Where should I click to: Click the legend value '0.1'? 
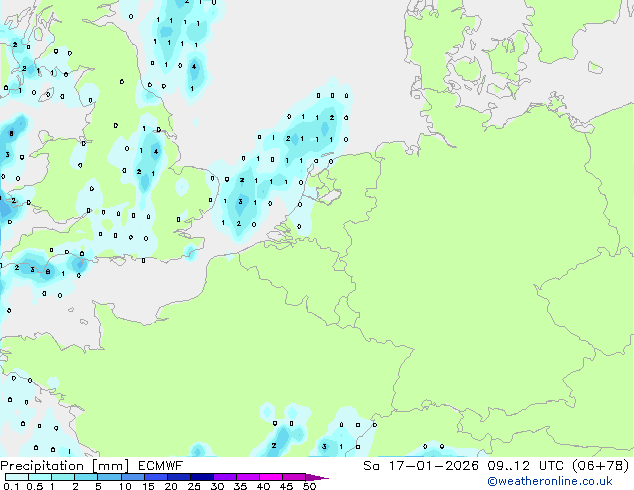tap(11, 486)
